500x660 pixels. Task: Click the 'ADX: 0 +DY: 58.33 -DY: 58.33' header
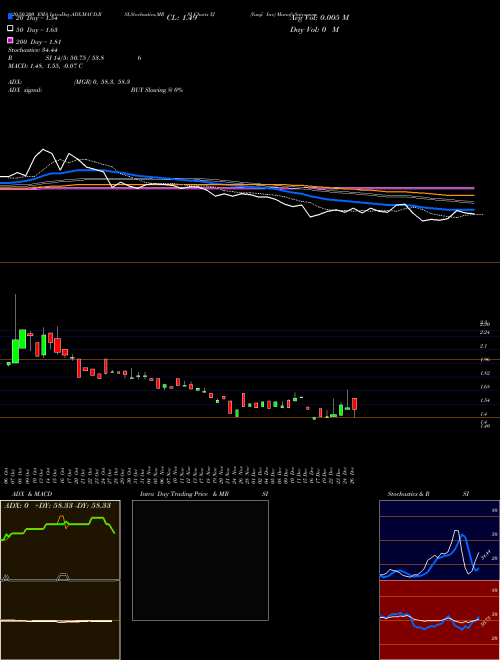(x=57, y=506)
